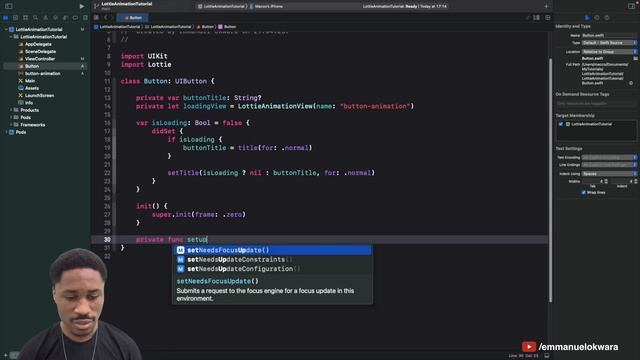Screen dimensions: 640x360
Task: Click the add file plus at navigator bottom
Action: (5, 356)
